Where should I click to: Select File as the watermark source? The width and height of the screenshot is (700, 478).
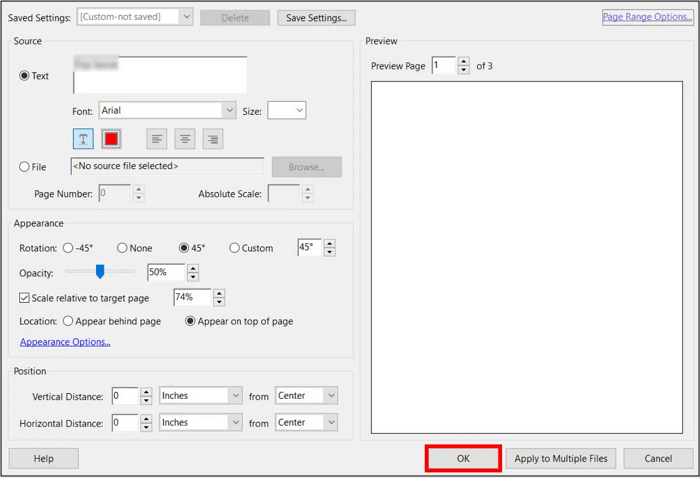point(25,167)
